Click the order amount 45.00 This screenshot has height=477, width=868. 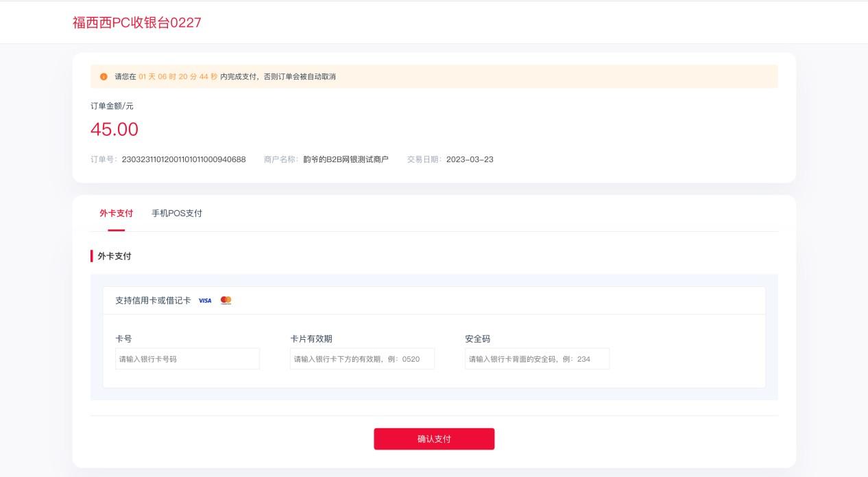pos(114,129)
